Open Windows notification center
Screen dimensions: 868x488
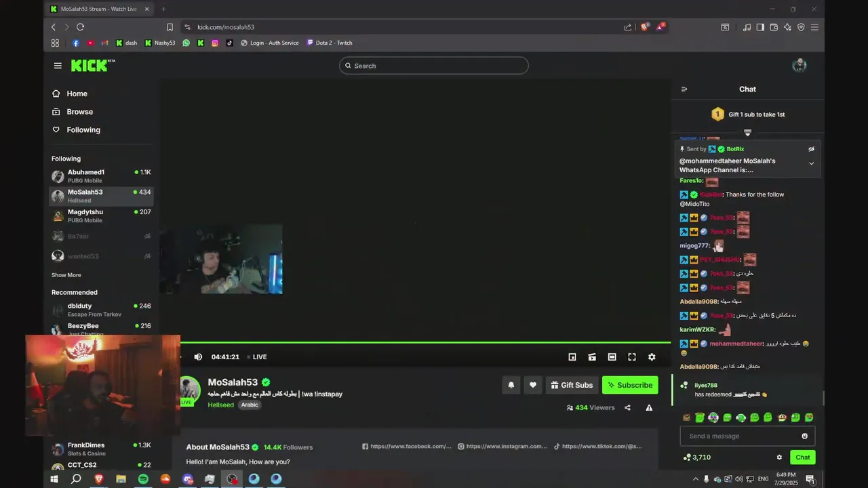(x=810, y=479)
